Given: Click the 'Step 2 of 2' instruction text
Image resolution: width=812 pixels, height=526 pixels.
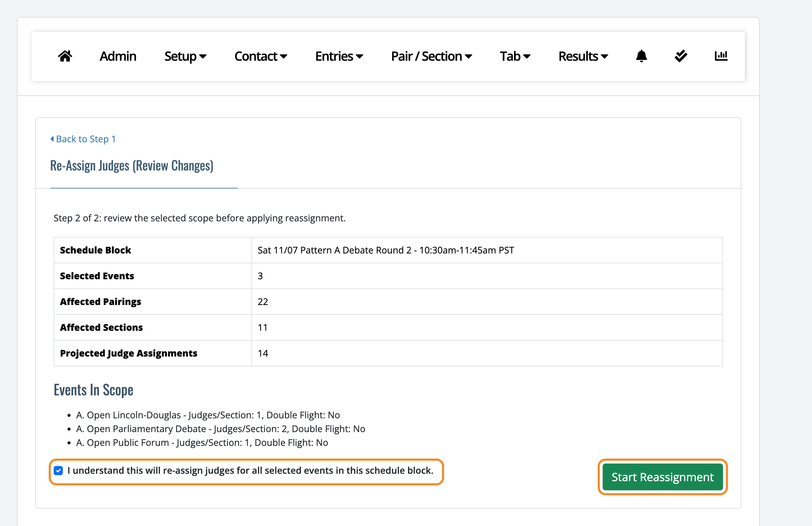Looking at the screenshot, I should point(199,218).
